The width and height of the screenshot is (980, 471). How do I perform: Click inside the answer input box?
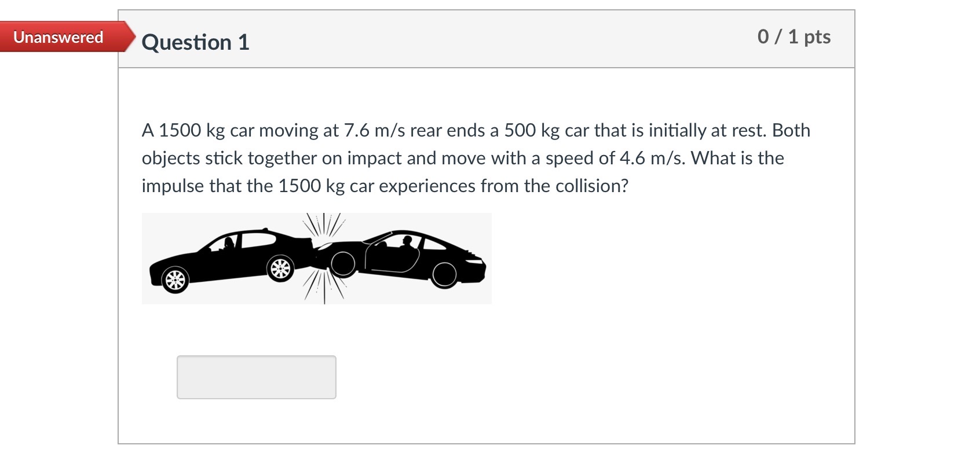[257, 377]
